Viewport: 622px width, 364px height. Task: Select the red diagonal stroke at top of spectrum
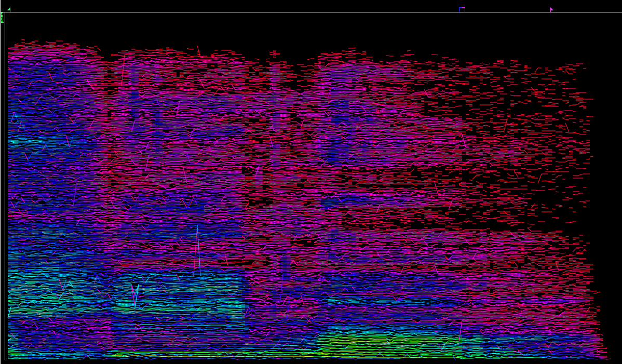pos(198,51)
